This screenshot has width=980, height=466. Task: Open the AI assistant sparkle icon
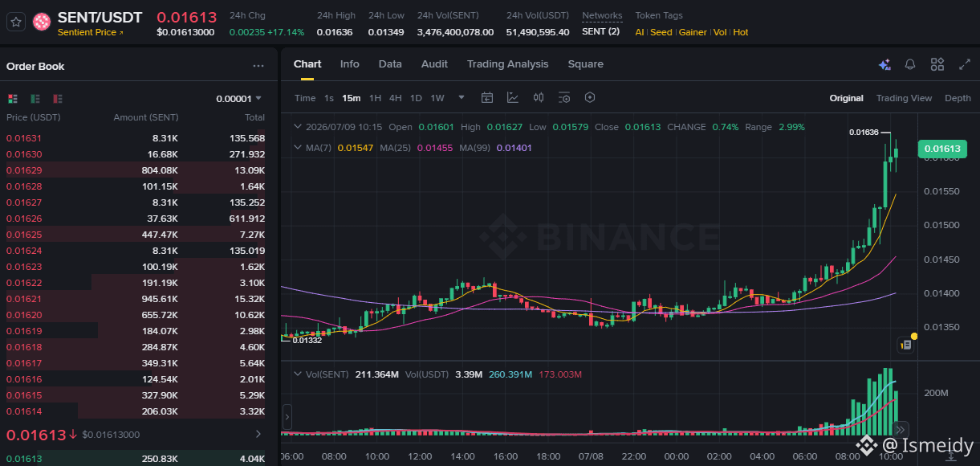[x=884, y=65]
